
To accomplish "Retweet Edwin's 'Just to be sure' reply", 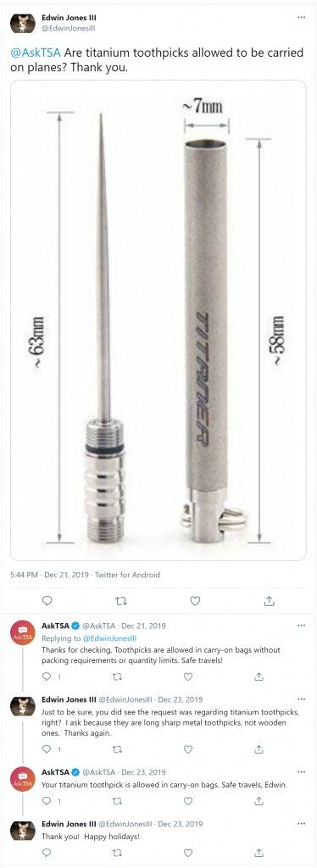I will (117, 749).
